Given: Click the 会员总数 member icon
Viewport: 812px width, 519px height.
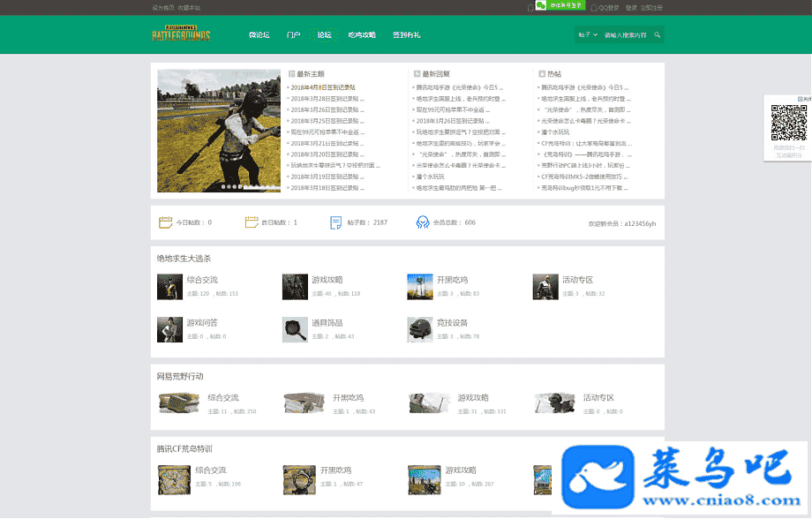Looking at the screenshot, I should click(423, 222).
